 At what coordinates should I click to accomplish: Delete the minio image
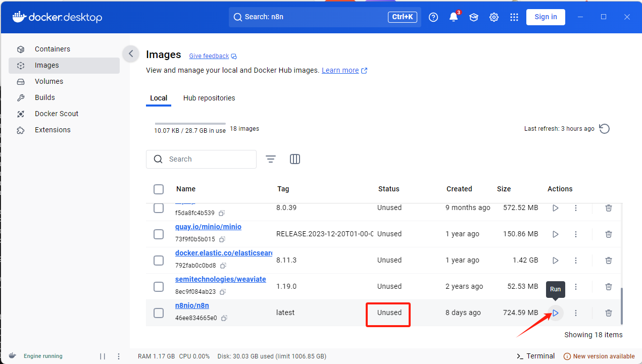609,234
